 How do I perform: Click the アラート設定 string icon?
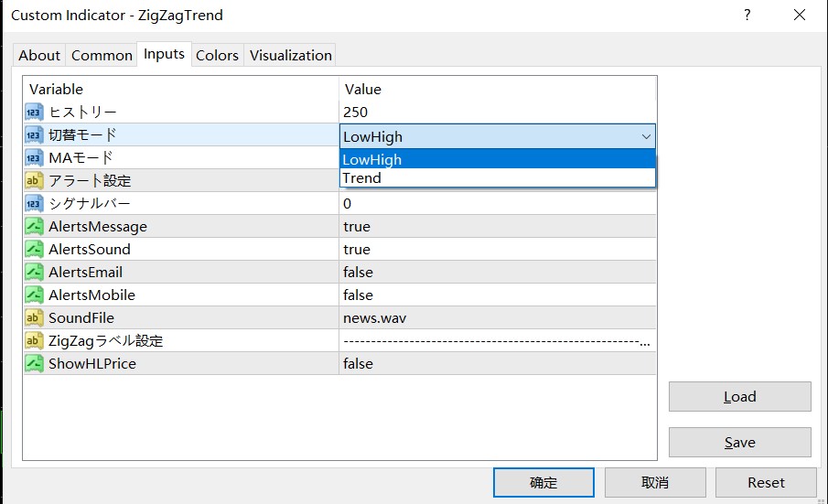[34, 180]
